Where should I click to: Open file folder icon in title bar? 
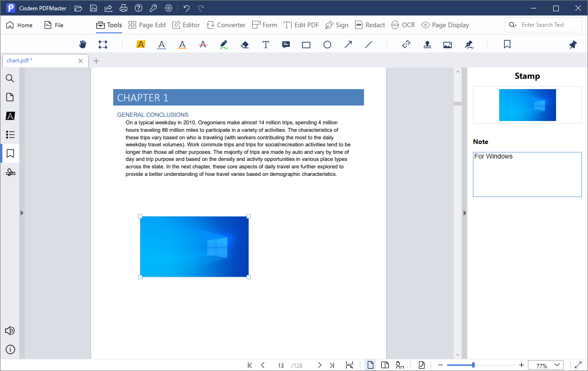click(78, 8)
